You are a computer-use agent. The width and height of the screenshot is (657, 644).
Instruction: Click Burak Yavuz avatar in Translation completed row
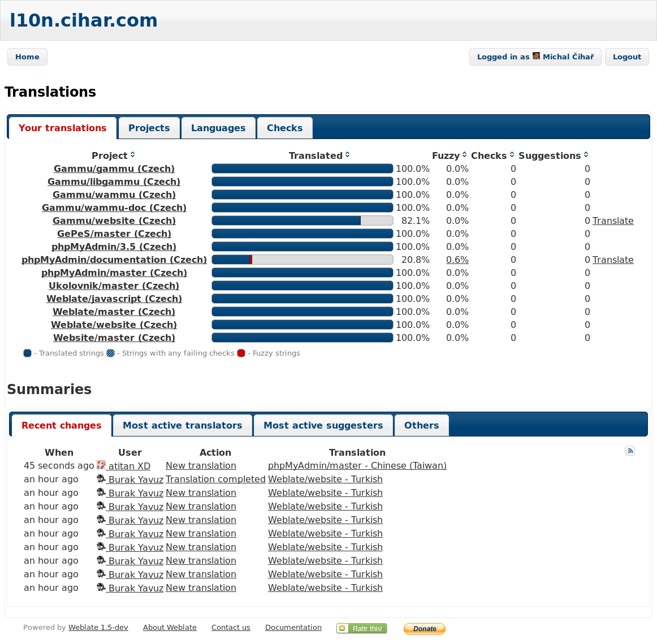pos(101,478)
